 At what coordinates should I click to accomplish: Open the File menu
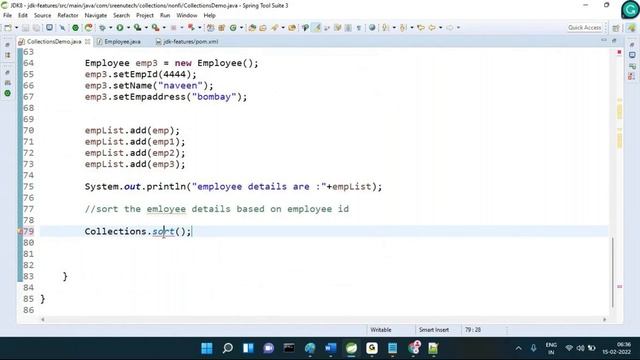7,15
